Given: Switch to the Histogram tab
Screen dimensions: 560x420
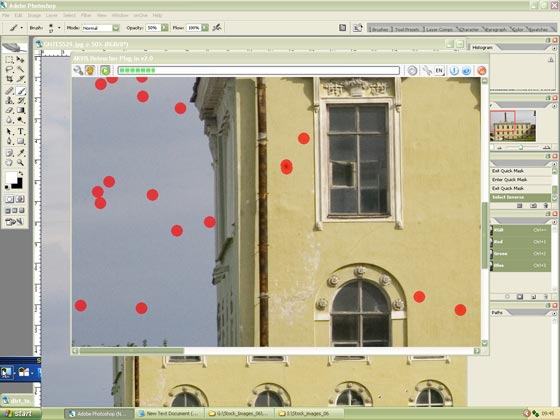Looking at the screenshot, I should (x=482, y=47).
